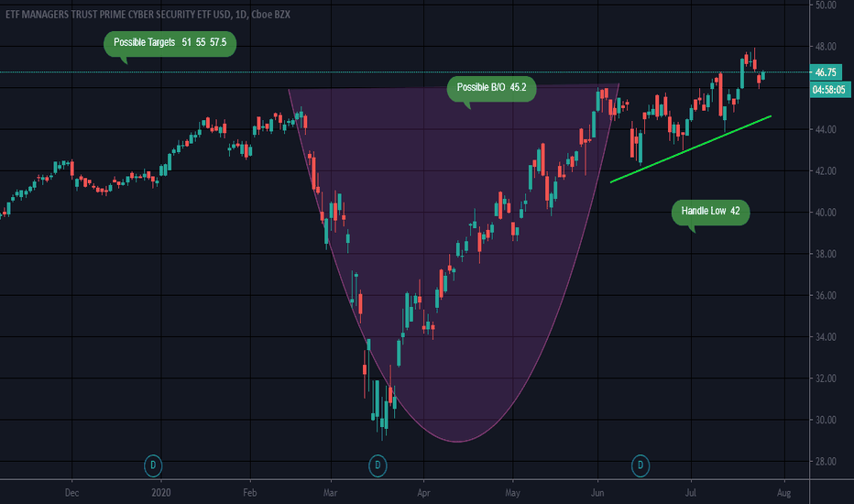This screenshot has width=854, height=504.
Task: Click the countdown timer 04:58:05
Action: pyautogui.click(x=829, y=90)
